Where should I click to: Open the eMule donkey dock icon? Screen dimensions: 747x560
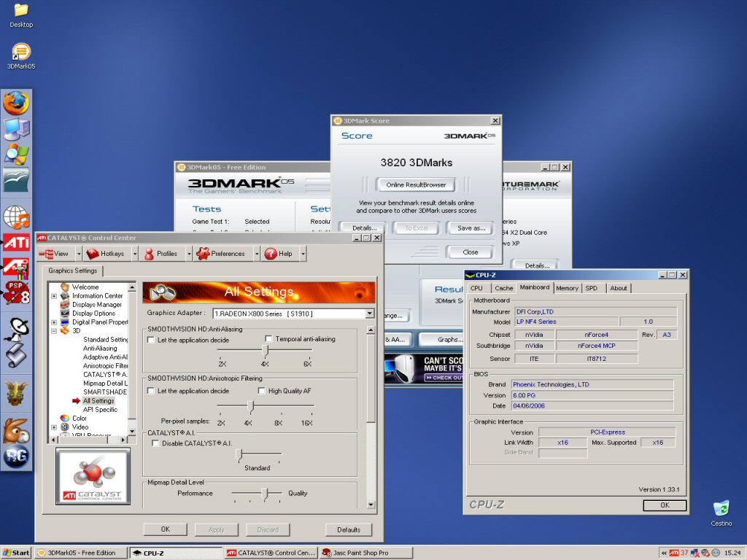(x=16, y=430)
